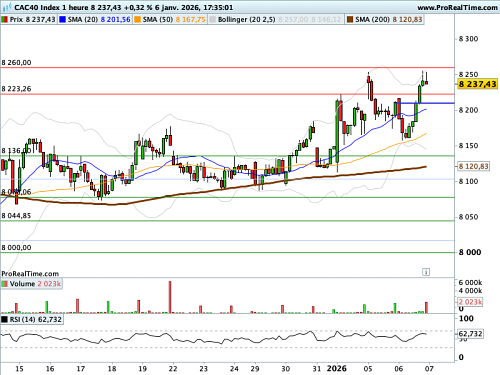Click the 8 120,83 SMA tag on price axis
Image resolution: width=500 pixels, height=375 pixels.
pyautogui.click(x=473, y=166)
